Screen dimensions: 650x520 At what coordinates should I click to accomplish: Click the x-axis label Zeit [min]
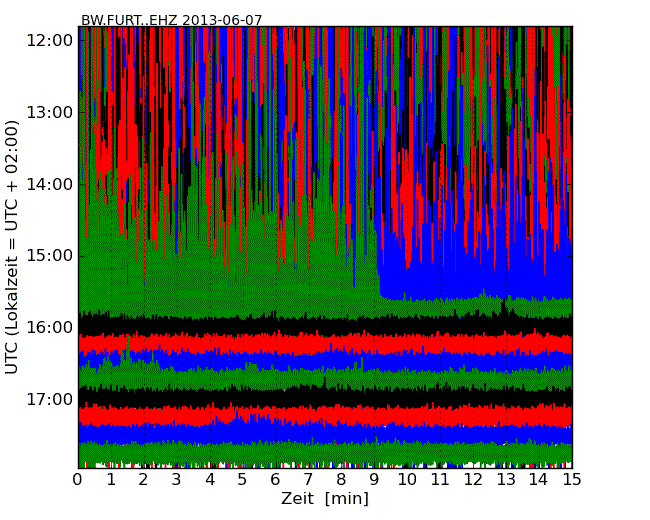pyautogui.click(x=325, y=498)
